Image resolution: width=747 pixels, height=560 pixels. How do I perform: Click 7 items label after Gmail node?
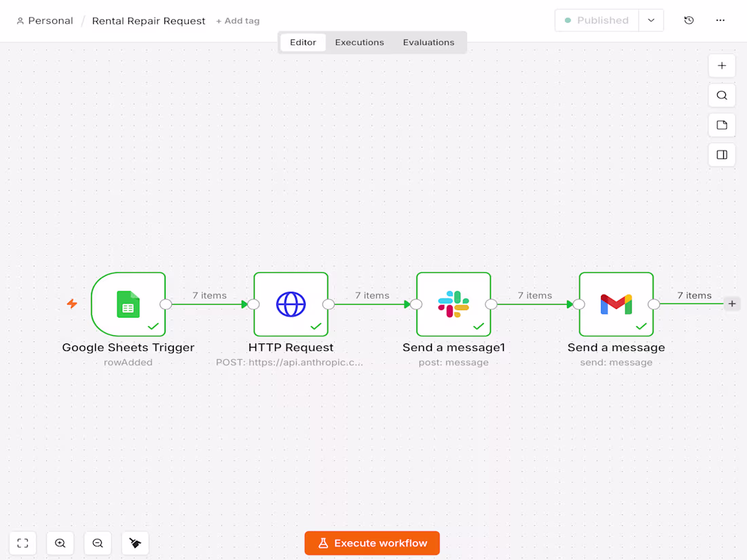coord(695,295)
